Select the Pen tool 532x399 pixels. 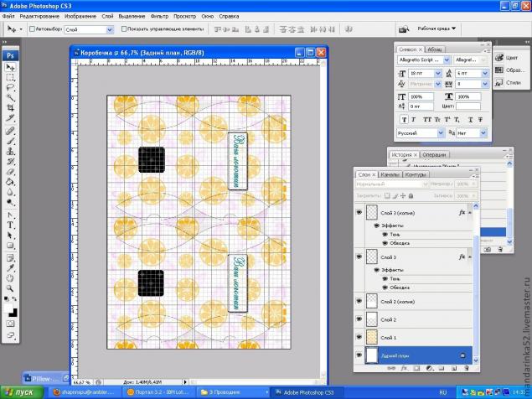11,215
